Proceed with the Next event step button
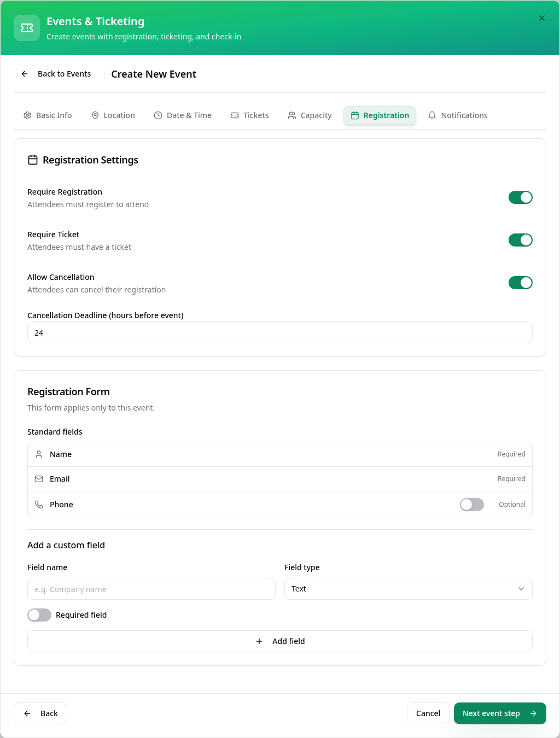This screenshot has height=738, width=560. point(500,713)
